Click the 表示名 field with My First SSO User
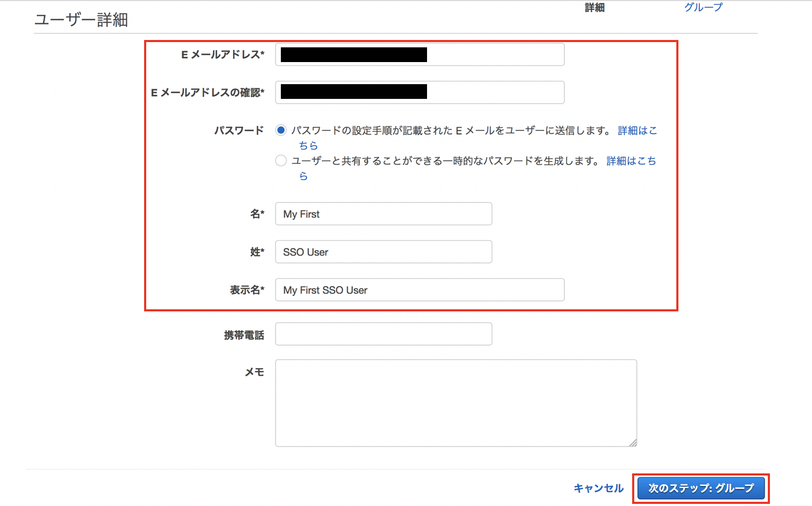This screenshot has width=812, height=506. 420,290
